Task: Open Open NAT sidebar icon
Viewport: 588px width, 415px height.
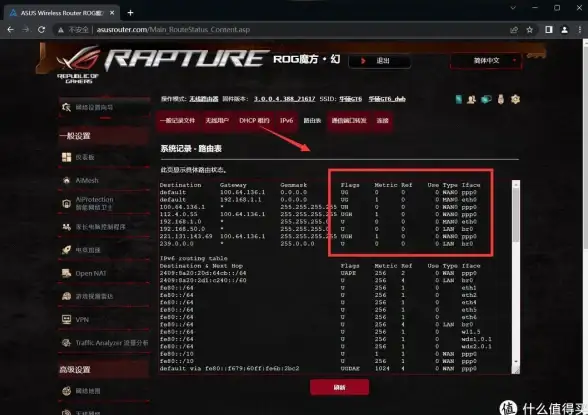Action: (x=66, y=273)
